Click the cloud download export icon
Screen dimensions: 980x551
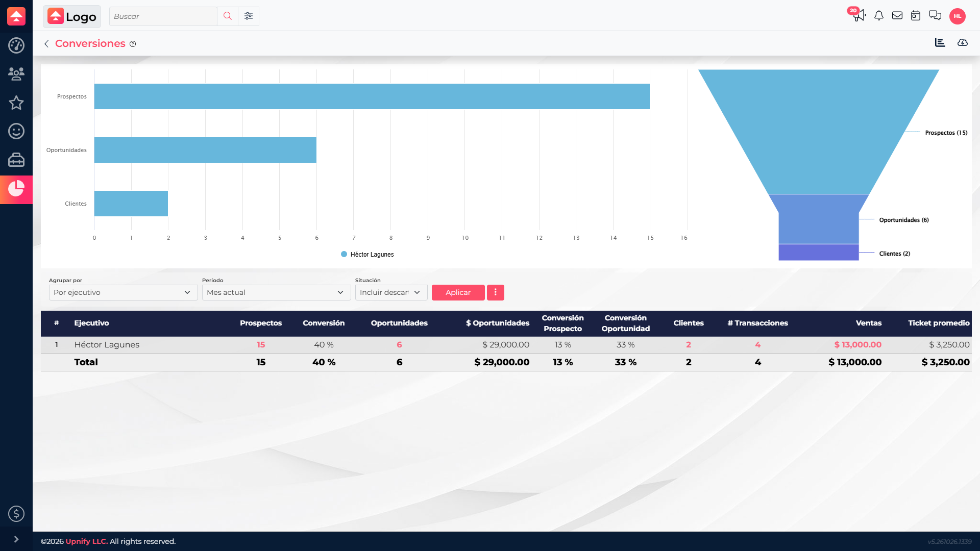coord(963,43)
